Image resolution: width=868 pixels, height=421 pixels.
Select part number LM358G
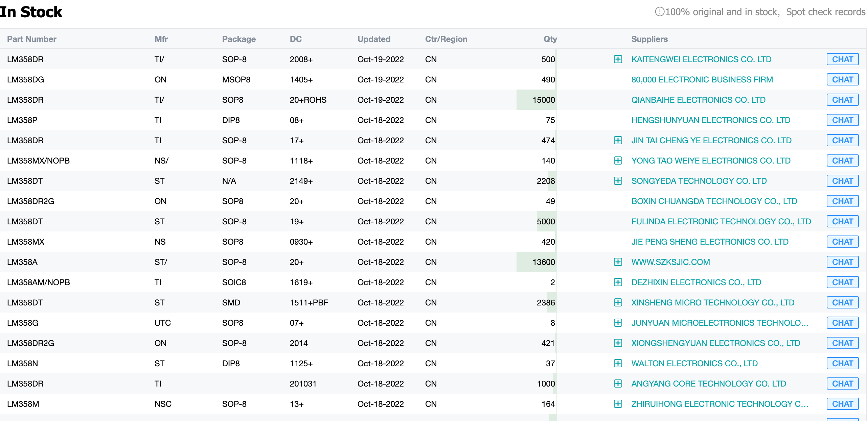click(22, 323)
